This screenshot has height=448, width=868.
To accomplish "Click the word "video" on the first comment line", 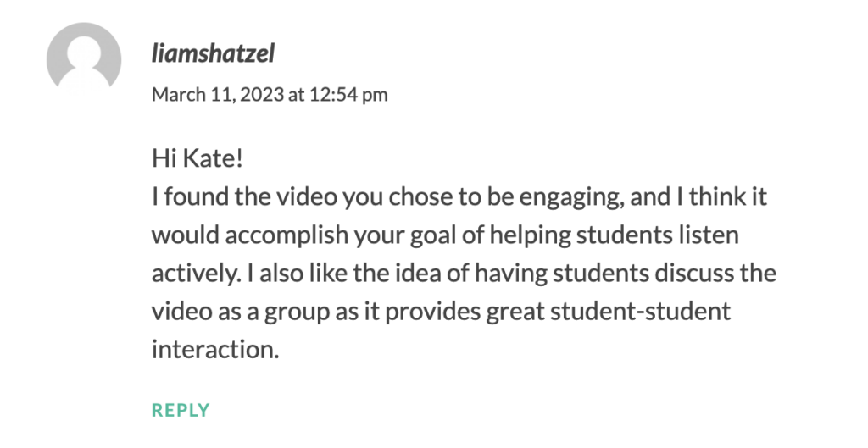I will click(307, 197).
